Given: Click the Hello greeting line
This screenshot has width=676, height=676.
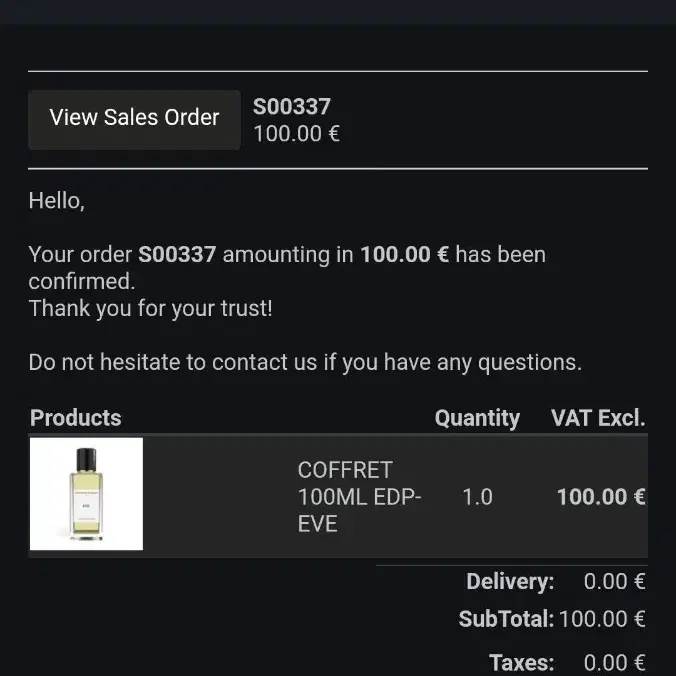Looking at the screenshot, I should (56, 201).
